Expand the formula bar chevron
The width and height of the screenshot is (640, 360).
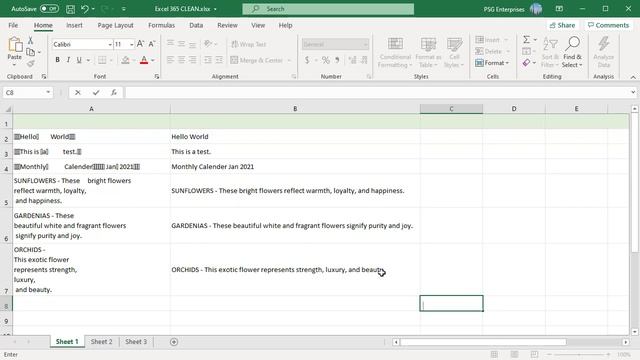click(633, 93)
